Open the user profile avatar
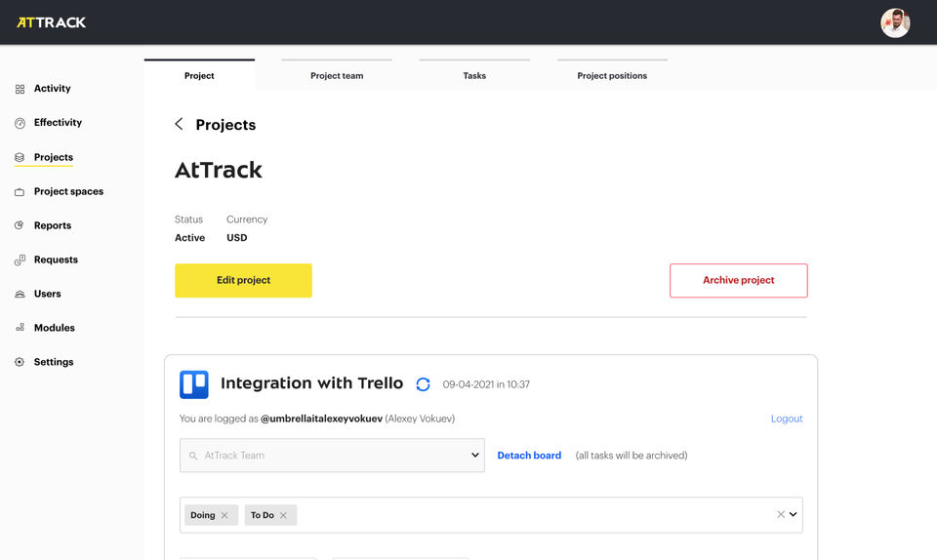Viewport: 937px width, 560px height. 895,23
